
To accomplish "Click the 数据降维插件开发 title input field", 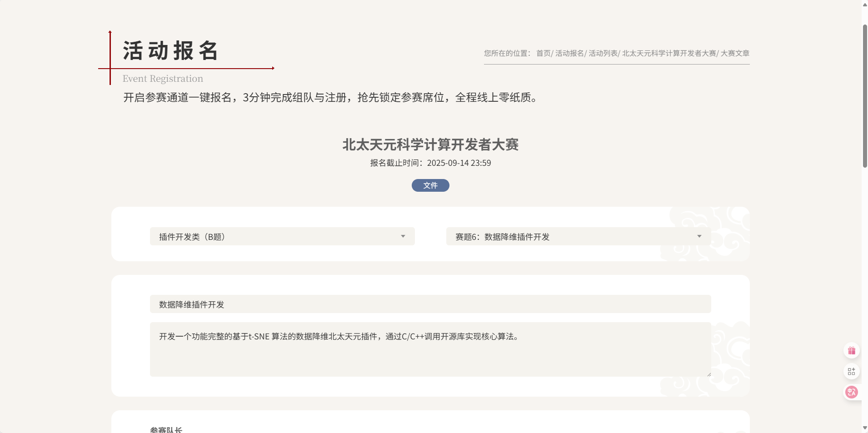I will 430,304.
